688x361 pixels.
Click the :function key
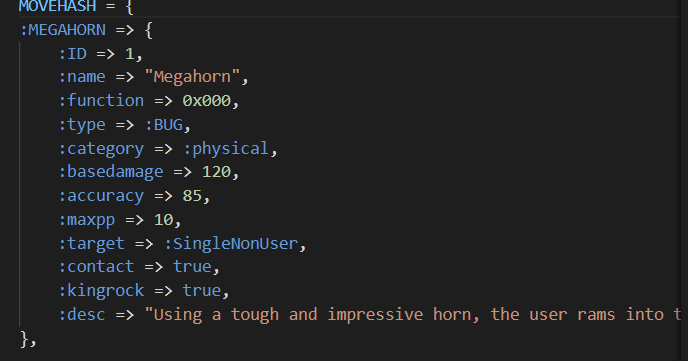pos(101,101)
